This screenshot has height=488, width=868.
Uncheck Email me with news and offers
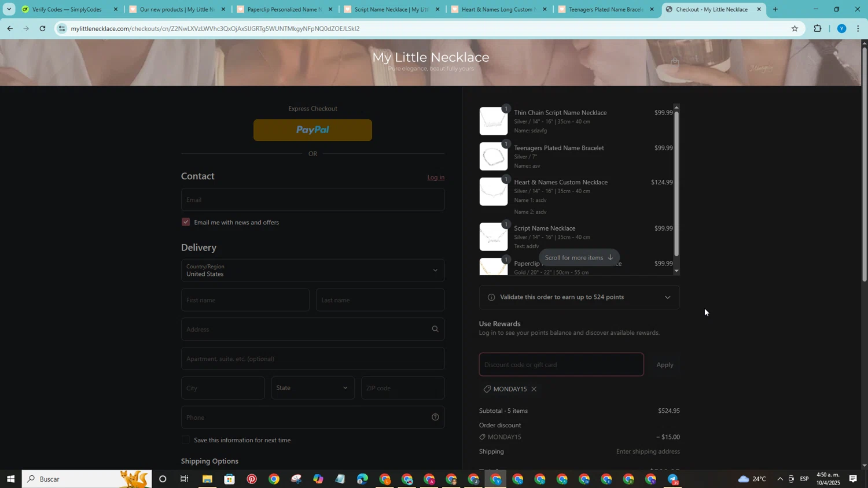(186, 222)
